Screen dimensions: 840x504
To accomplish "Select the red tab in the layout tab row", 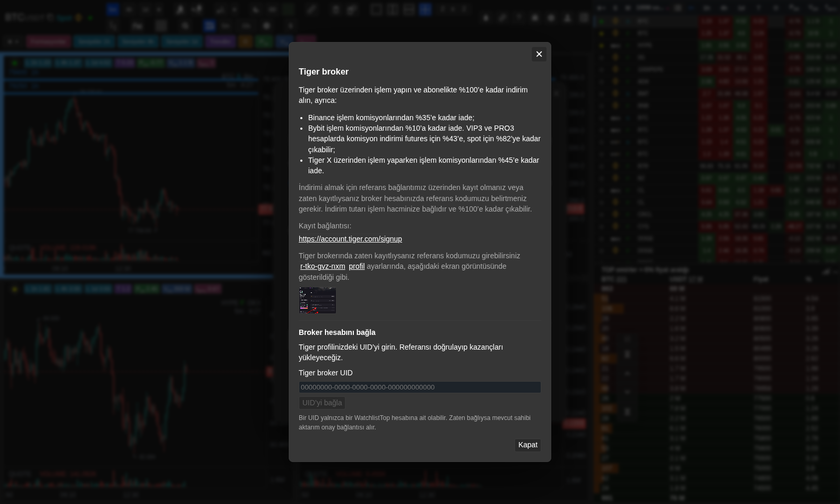I will 48,41.
